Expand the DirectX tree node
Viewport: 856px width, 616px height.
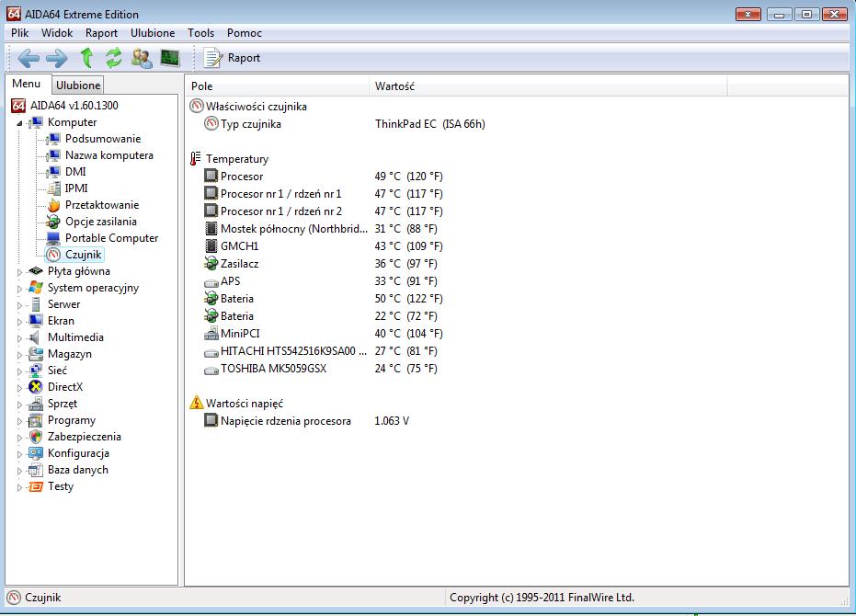[x=19, y=388]
